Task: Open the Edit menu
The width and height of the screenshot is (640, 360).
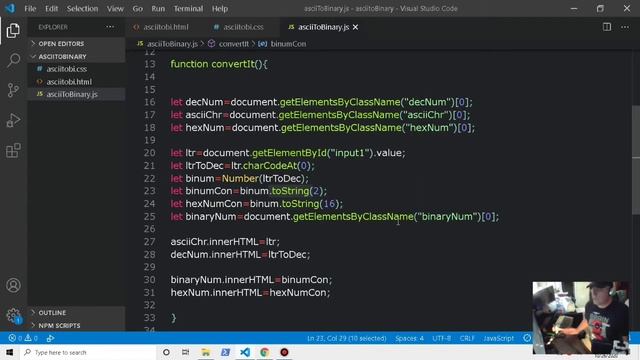Action: pyautogui.click(x=51, y=8)
